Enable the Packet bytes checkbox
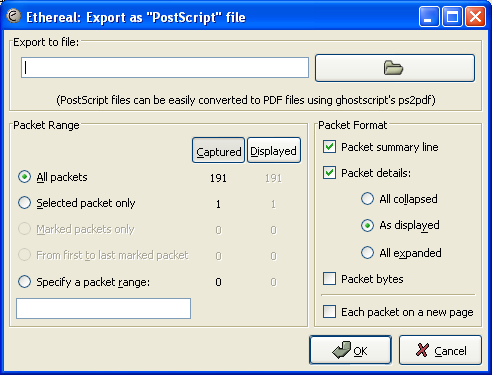Screen dimensions: 492x375 329,279
